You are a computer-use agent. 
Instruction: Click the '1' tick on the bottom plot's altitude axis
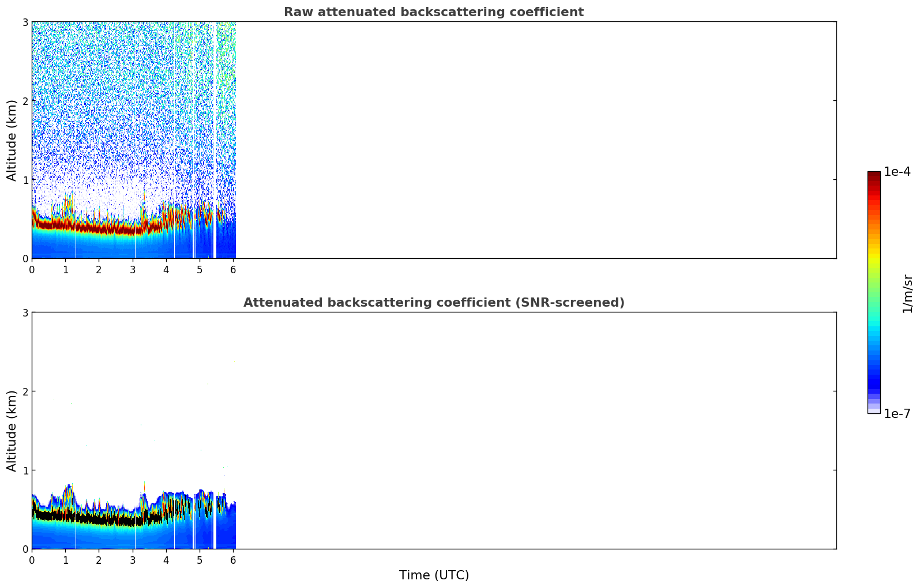tap(25, 470)
